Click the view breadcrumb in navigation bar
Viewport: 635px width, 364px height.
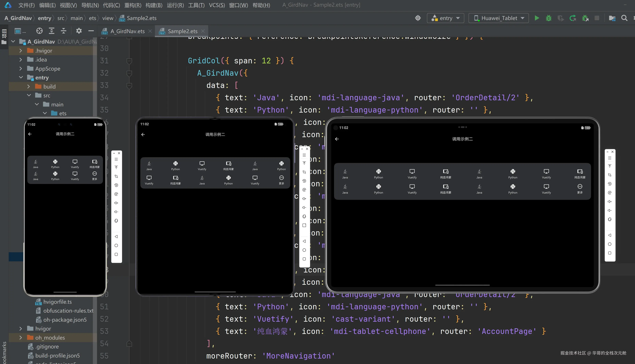[x=108, y=18]
